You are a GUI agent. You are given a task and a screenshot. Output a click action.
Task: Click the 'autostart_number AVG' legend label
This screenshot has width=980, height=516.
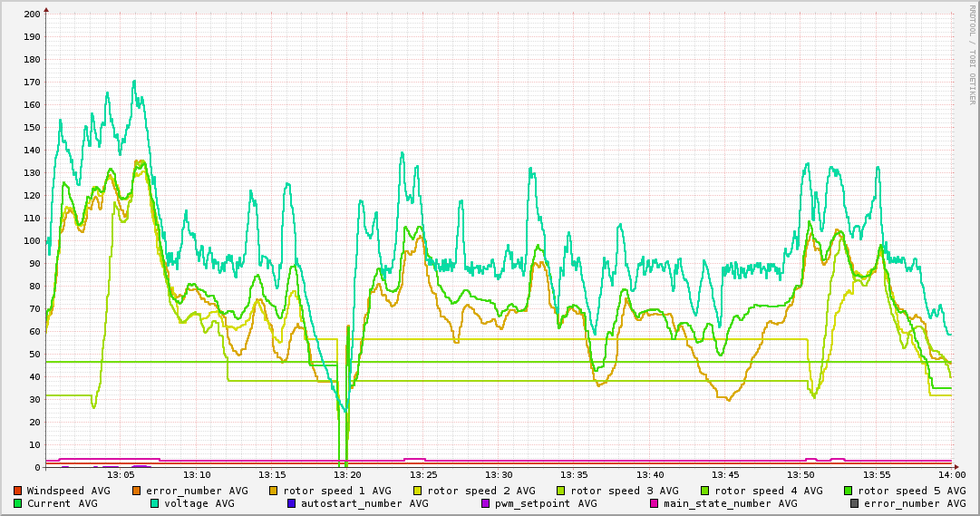(x=364, y=503)
